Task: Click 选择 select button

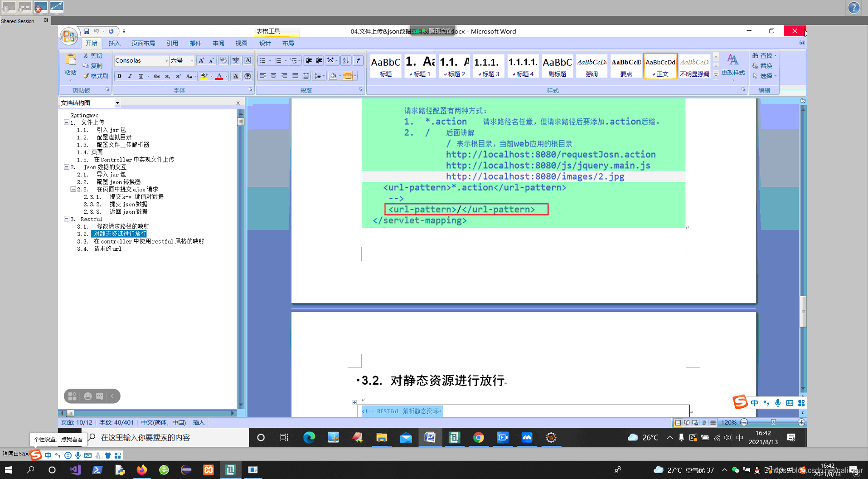Action: 764,76
